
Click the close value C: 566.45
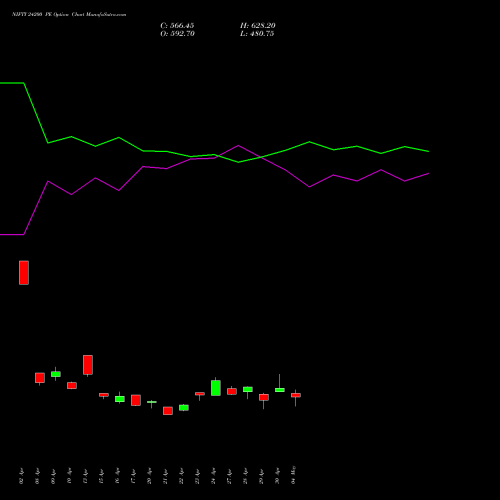[177, 26]
